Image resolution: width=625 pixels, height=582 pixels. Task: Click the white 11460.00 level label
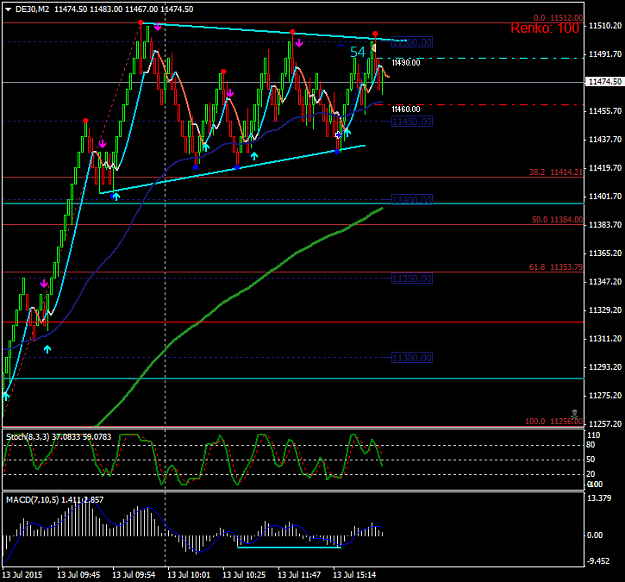tap(406, 109)
